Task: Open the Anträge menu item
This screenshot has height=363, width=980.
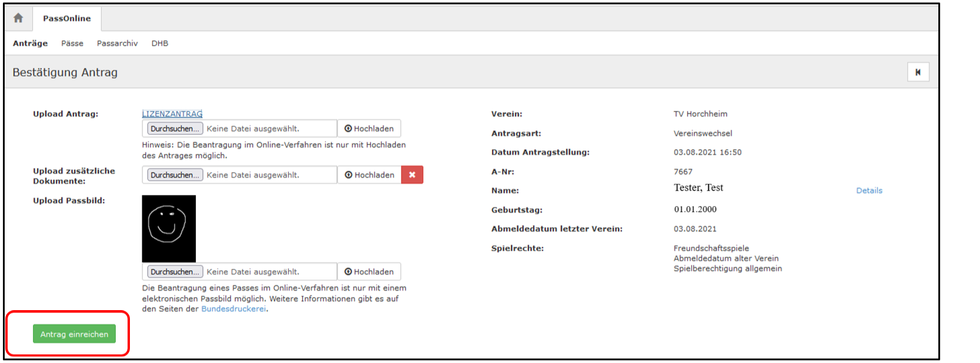Action: pos(31,43)
